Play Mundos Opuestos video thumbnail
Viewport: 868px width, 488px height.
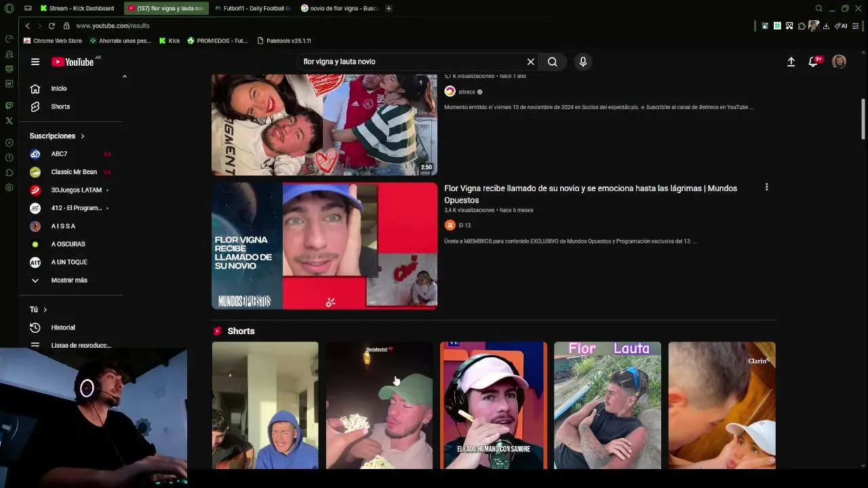click(324, 245)
